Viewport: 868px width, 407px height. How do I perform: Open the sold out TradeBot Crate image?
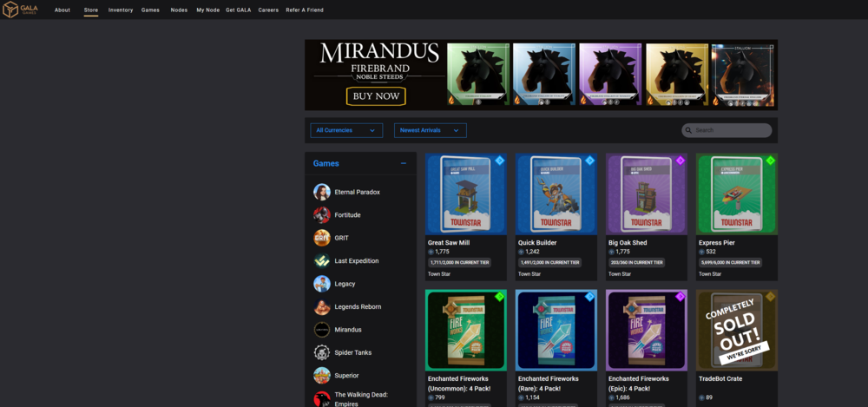click(x=737, y=330)
